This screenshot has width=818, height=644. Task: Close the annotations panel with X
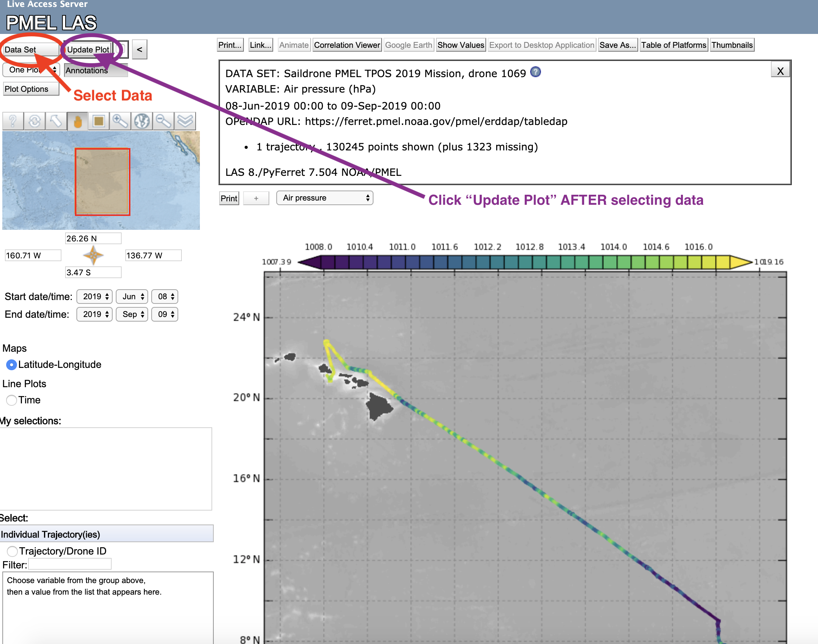(x=780, y=71)
